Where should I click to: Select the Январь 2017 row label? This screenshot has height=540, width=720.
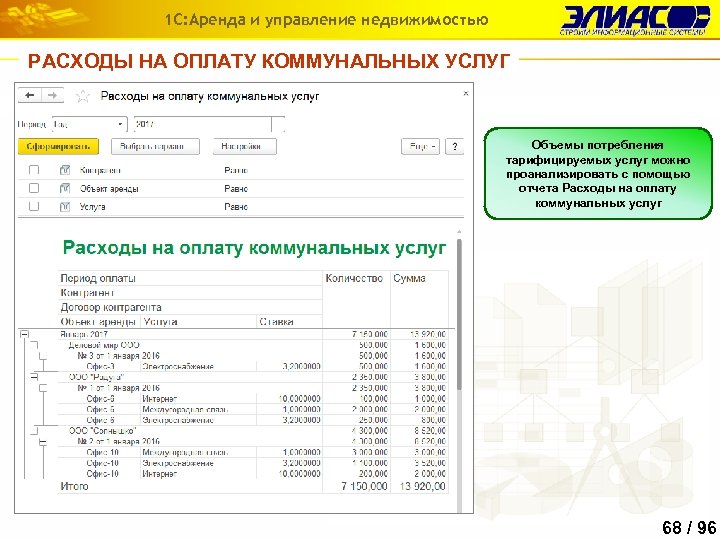pyautogui.click(x=84, y=334)
